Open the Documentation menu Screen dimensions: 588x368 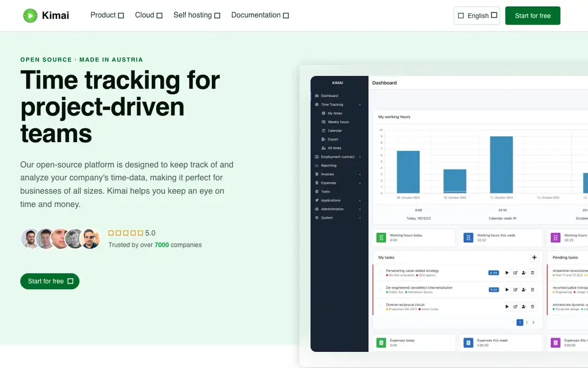(260, 15)
